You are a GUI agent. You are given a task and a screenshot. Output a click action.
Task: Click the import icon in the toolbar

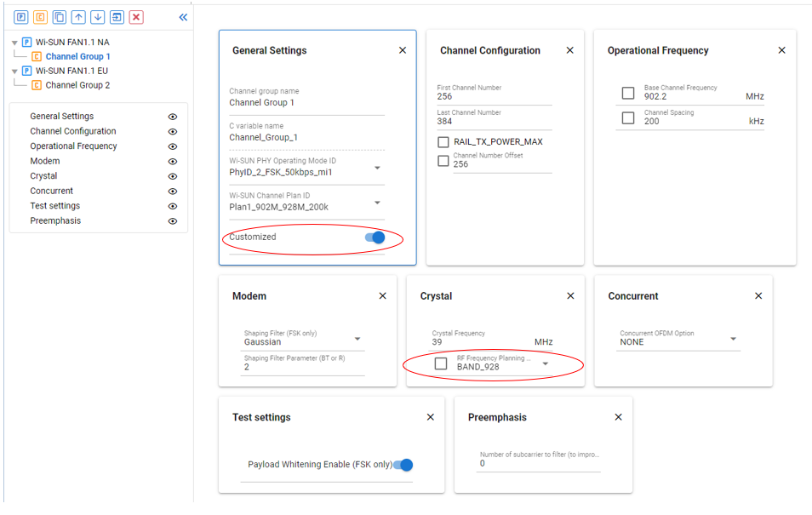click(117, 17)
